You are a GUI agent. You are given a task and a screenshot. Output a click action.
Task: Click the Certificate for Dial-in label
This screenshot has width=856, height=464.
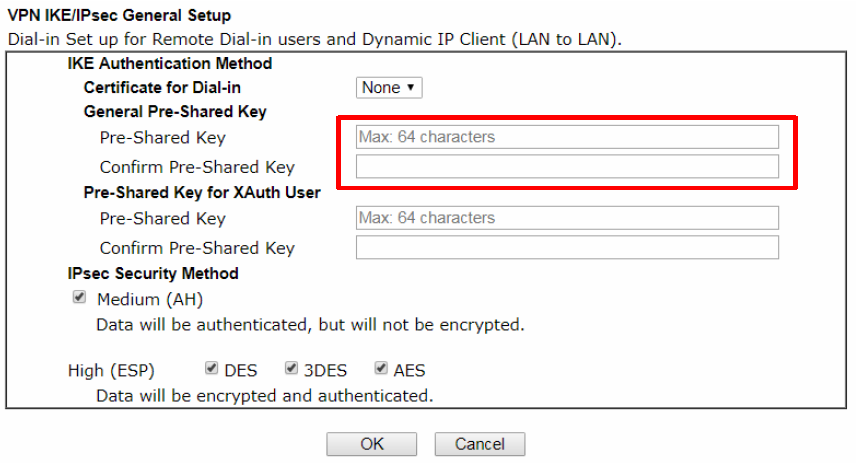point(162,88)
